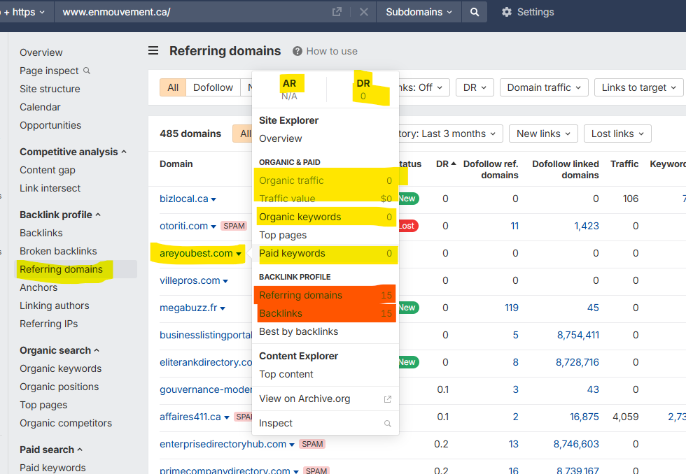Click the villepros.com domain link
The width and height of the screenshot is (686, 474).
pos(190,281)
